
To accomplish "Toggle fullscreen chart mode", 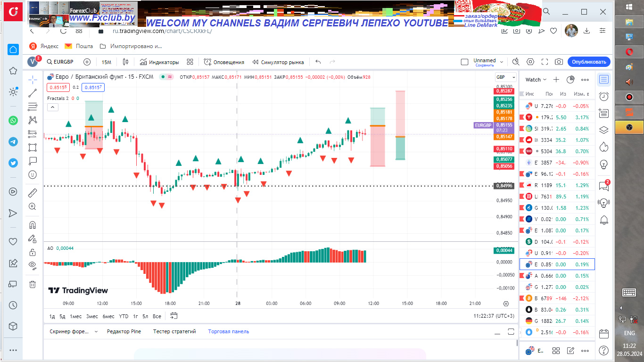I will click(545, 62).
